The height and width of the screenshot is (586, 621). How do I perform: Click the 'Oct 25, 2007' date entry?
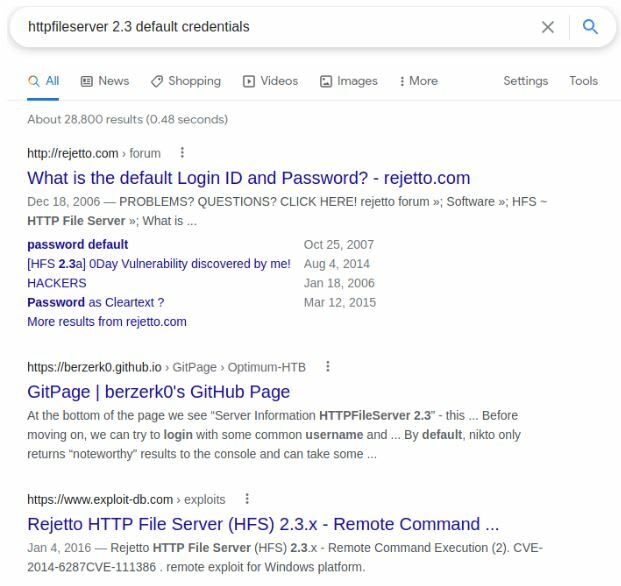point(339,245)
